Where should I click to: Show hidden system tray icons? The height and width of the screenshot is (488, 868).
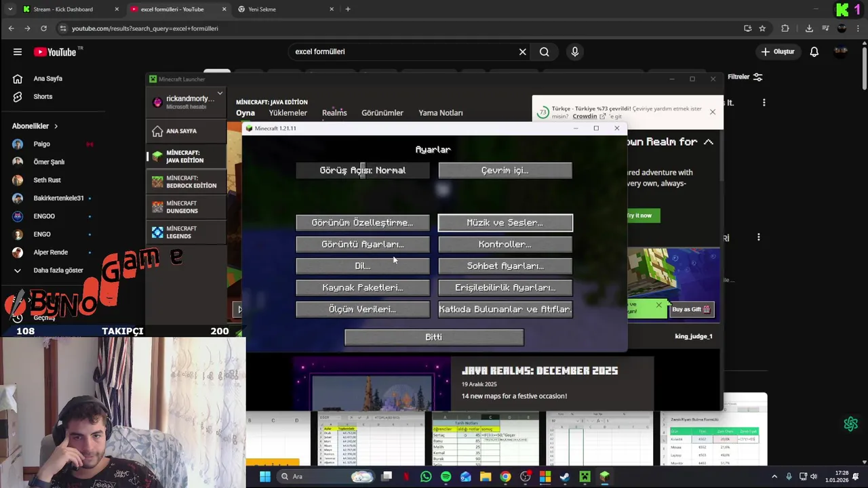(775, 476)
